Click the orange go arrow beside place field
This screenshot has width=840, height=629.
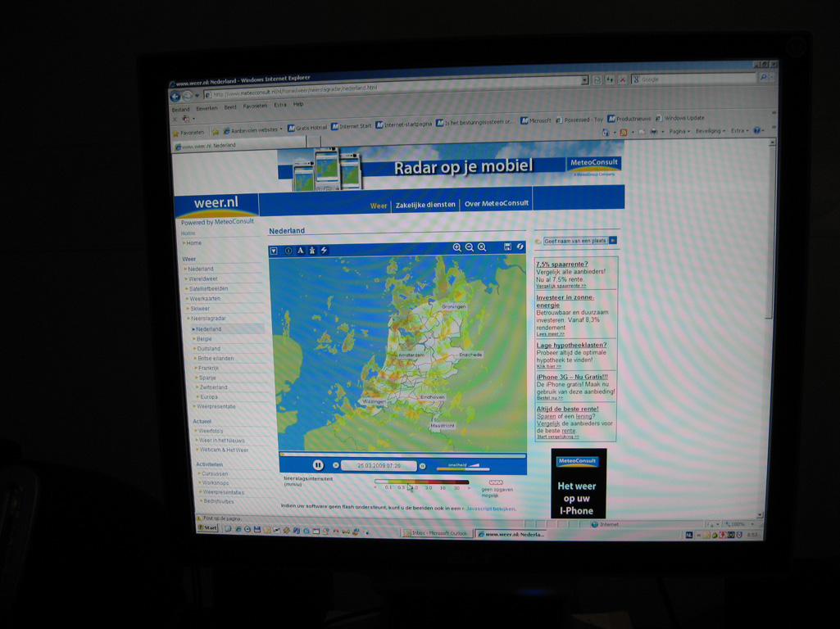[x=613, y=240]
